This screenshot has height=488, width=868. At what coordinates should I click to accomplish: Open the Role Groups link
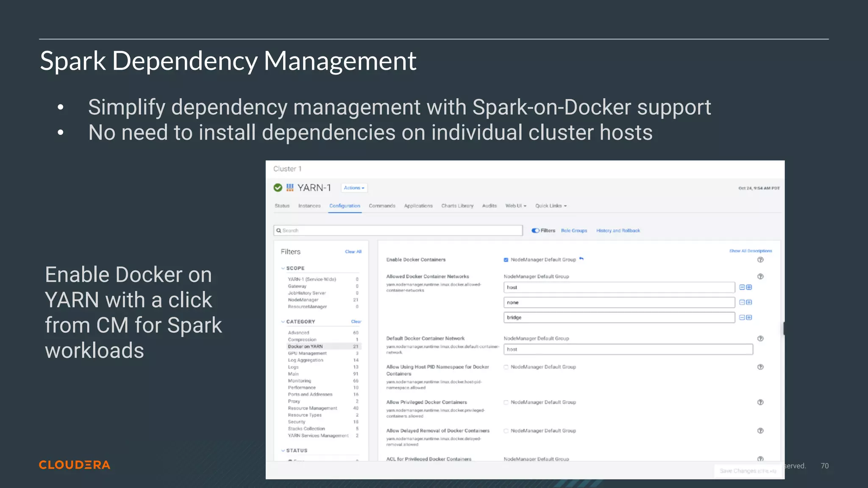[x=574, y=231]
